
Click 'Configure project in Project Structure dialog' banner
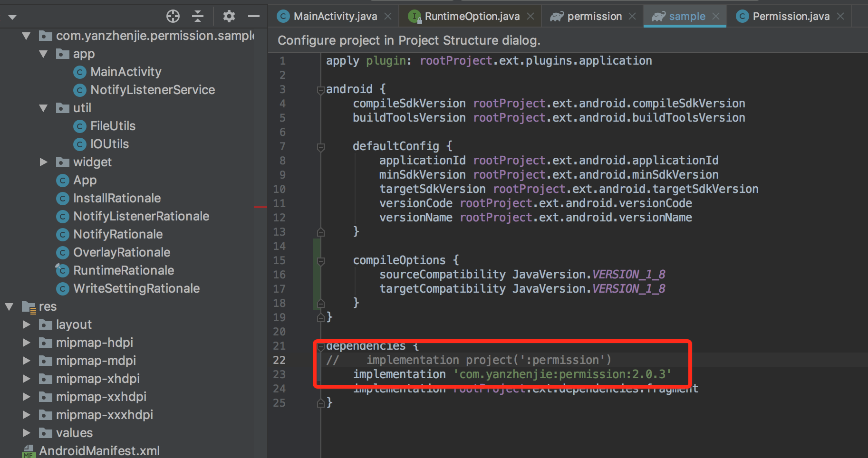[x=409, y=40]
